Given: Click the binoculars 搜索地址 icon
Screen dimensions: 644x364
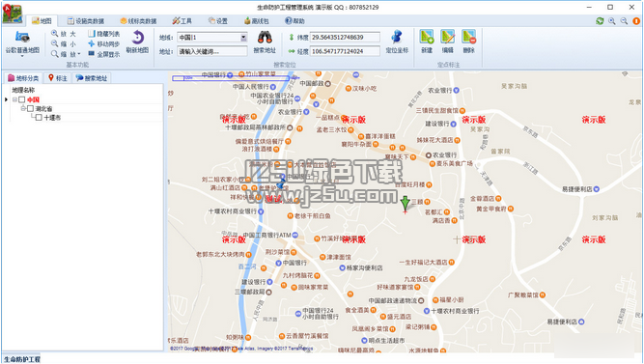Looking at the screenshot, I should click(265, 38).
